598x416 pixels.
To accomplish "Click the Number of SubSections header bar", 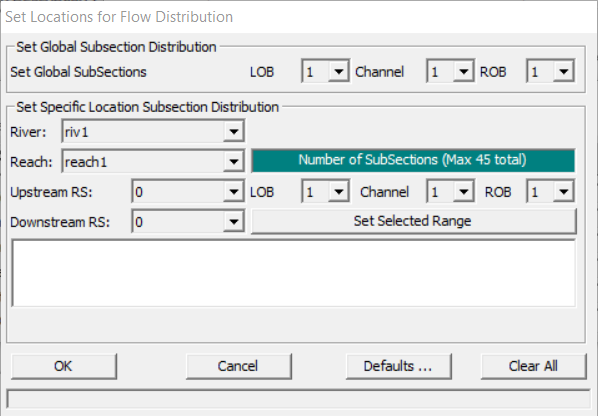I will (413, 160).
